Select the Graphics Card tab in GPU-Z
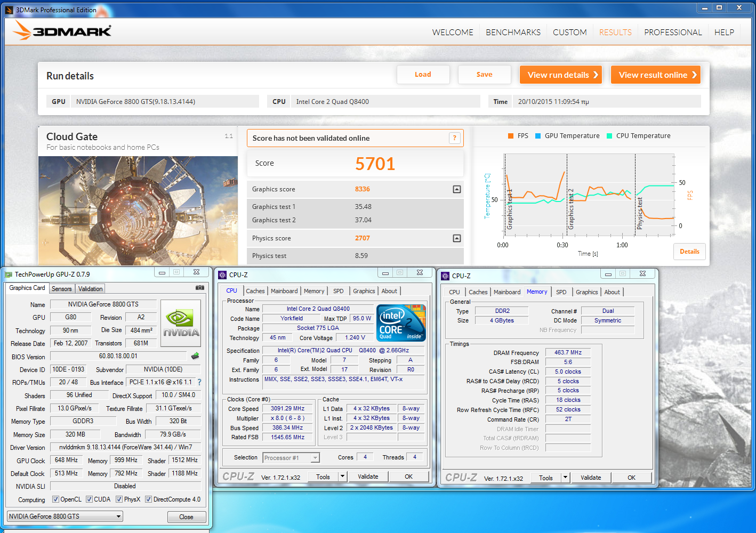The image size is (756, 533). 27,288
